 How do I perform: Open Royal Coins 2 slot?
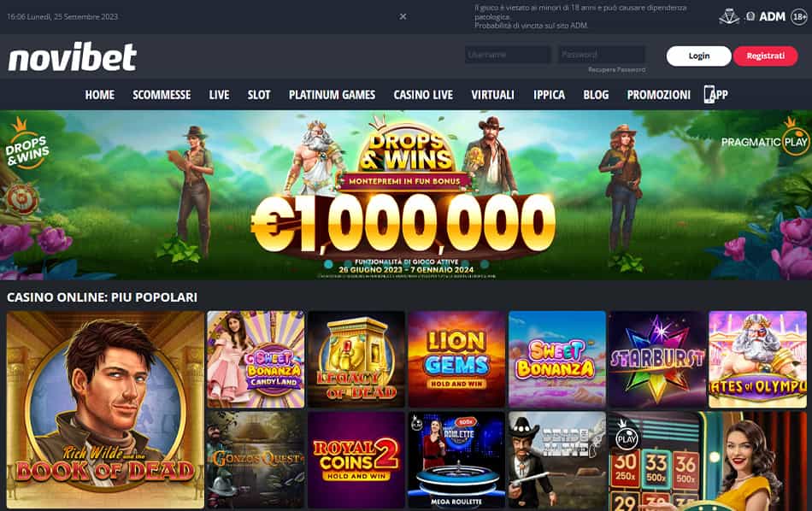356,460
